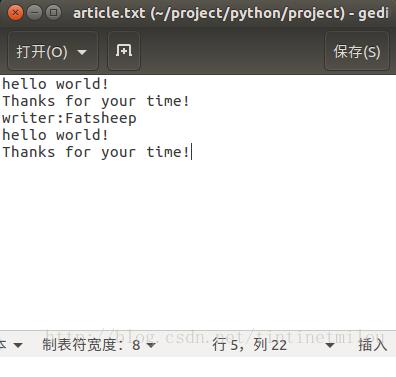Place cursor in the first line hello world!
Viewport: 396px width, 377px height.
[55, 84]
